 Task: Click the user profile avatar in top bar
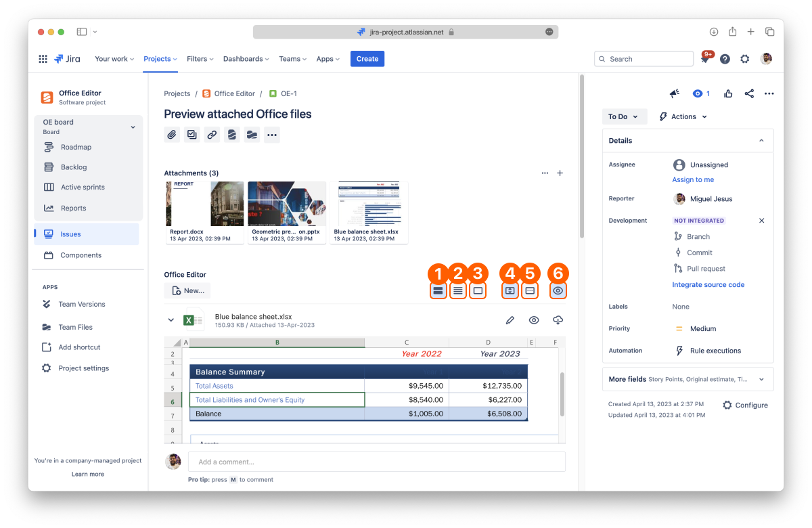click(766, 59)
